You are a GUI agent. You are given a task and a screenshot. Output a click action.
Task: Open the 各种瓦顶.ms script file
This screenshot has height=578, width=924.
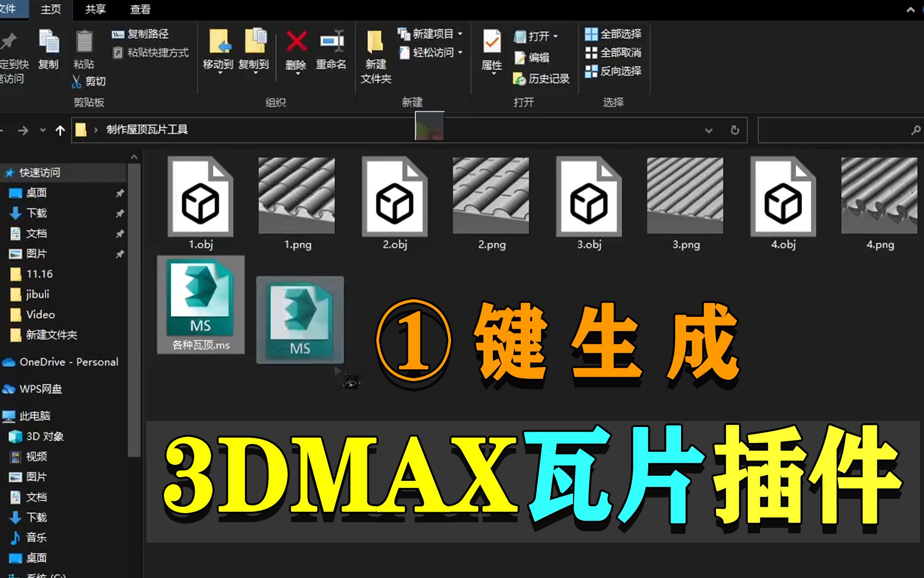pyautogui.click(x=200, y=304)
